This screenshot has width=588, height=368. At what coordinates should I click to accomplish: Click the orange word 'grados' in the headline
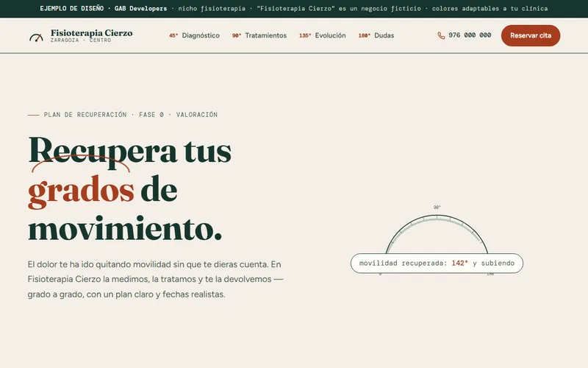pyautogui.click(x=81, y=191)
